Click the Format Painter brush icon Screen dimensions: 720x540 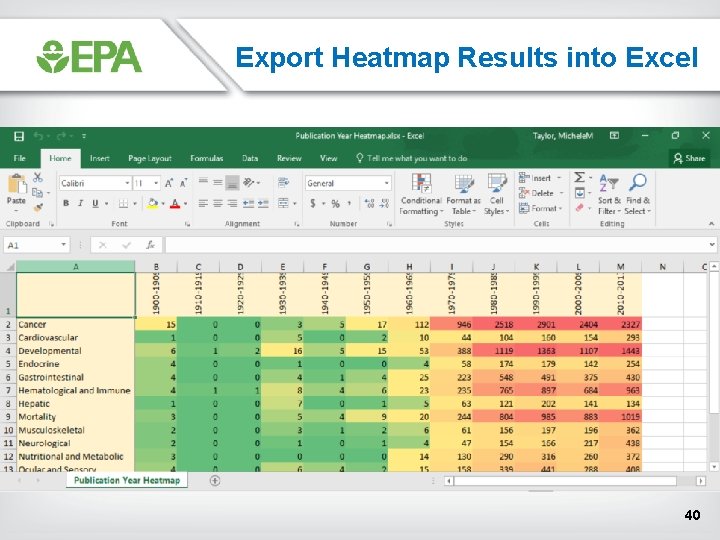(x=38, y=208)
